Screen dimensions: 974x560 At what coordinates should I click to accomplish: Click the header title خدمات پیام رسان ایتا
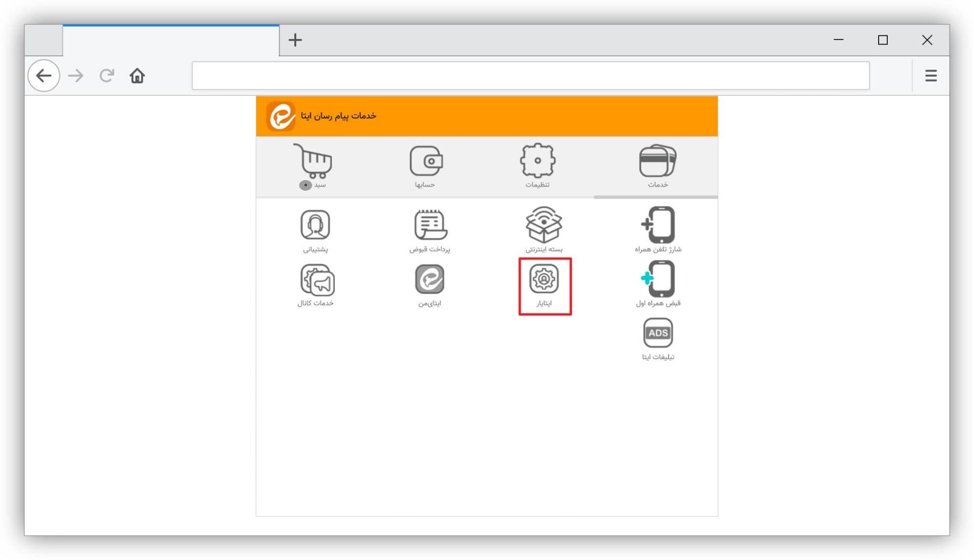pyautogui.click(x=338, y=116)
